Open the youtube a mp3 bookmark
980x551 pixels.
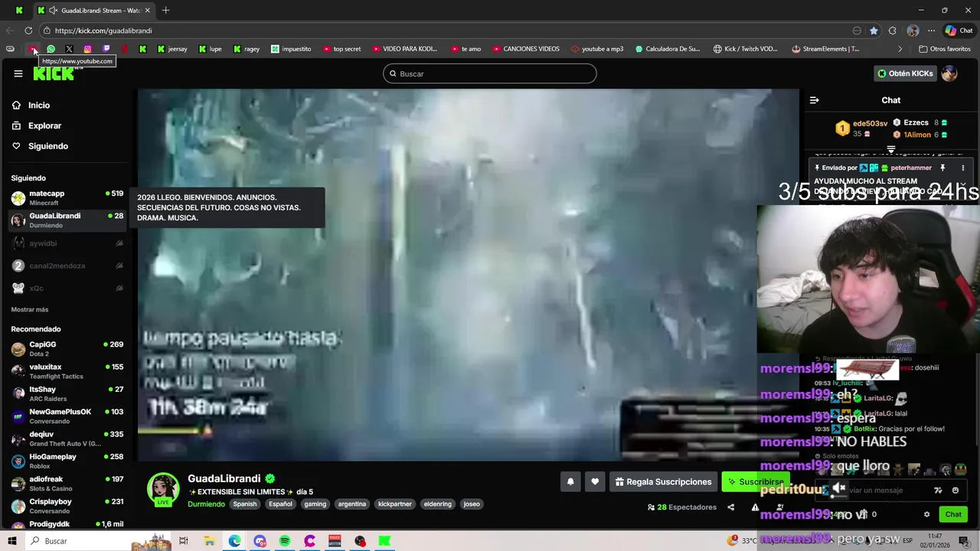[597, 49]
